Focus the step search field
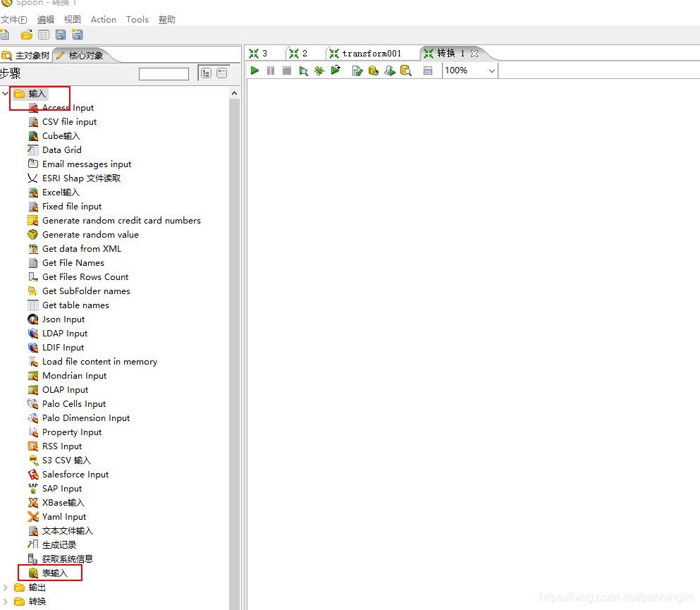 tap(164, 73)
